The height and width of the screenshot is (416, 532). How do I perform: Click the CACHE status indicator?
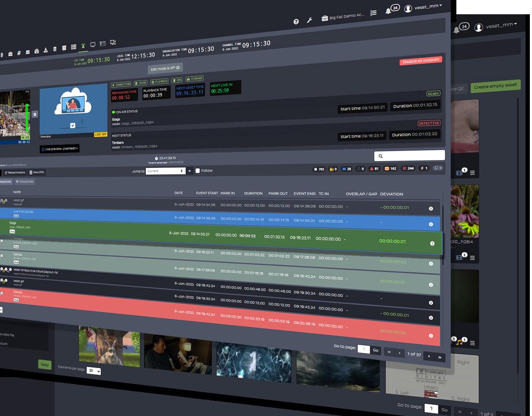[141, 83]
